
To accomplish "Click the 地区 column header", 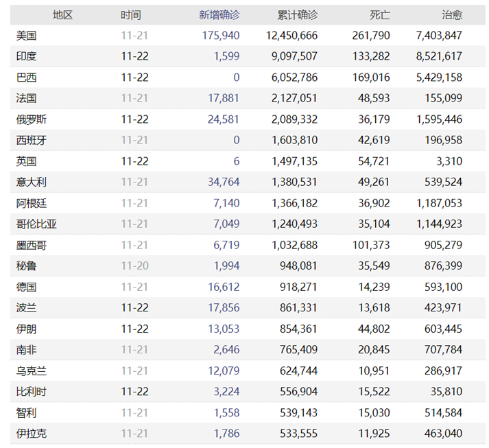I will coord(62,15).
